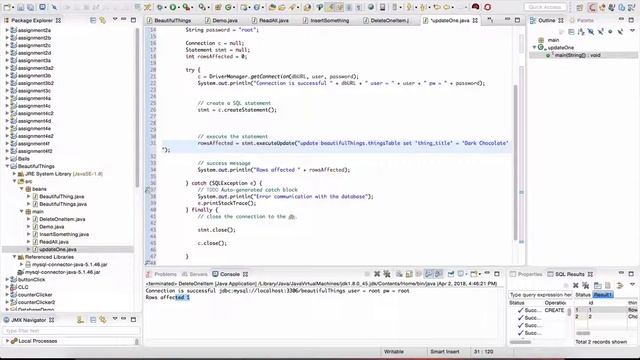The image size is (640, 360).
Task: Click the Remove result X icon in SQL Results
Action: point(576,285)
